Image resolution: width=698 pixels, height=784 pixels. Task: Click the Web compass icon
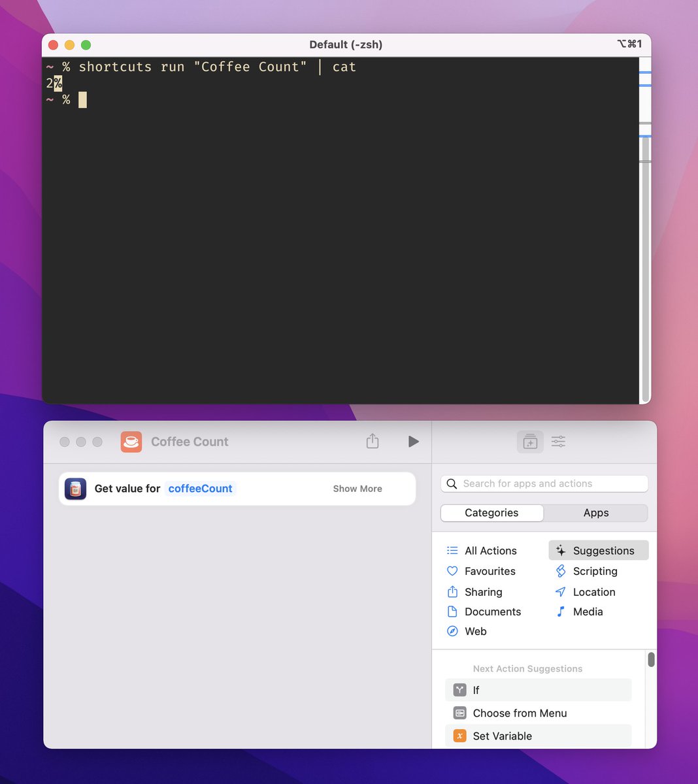(x=452, y=631)
